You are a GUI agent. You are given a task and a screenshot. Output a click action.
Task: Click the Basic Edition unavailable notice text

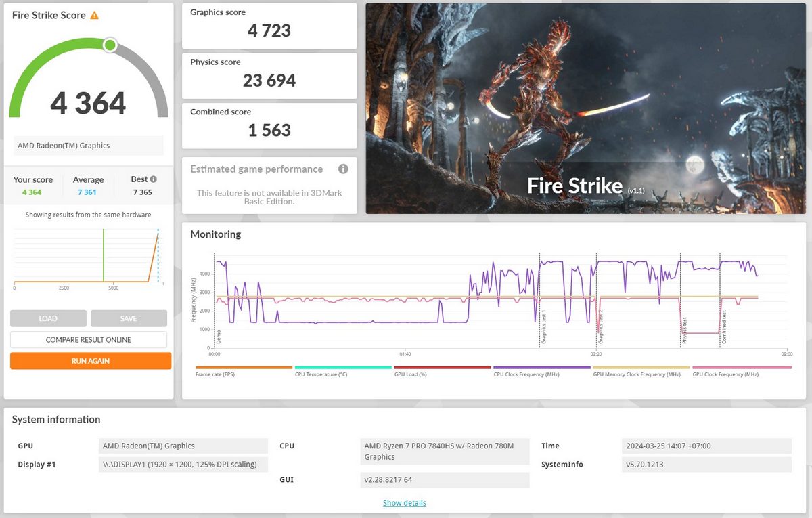(x=269, y=197)
